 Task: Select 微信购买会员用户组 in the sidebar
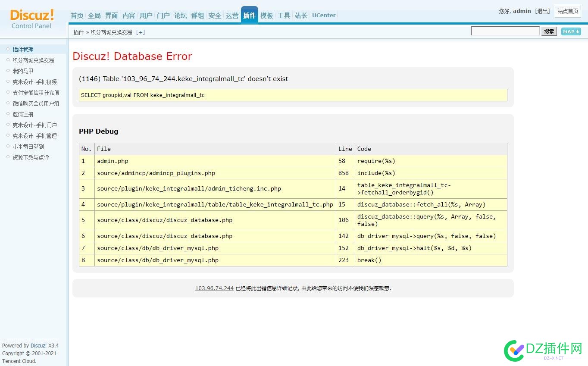click(x=36, y=103)
